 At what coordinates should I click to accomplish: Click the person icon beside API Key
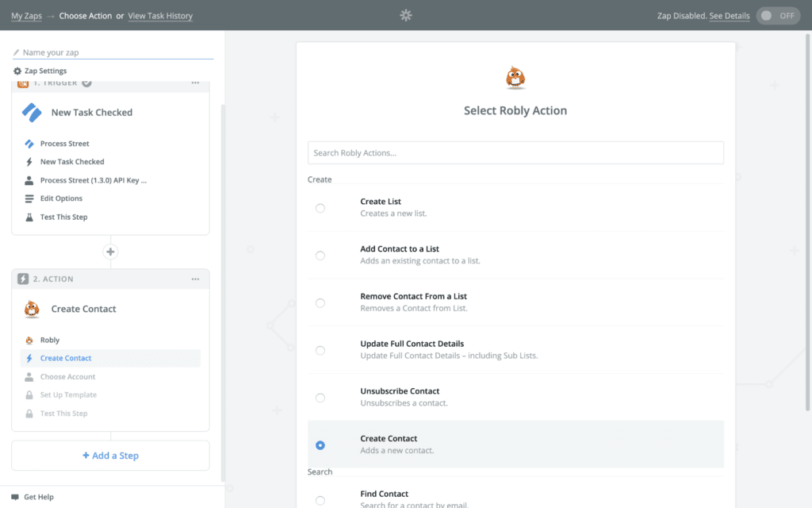click(29, 180)
